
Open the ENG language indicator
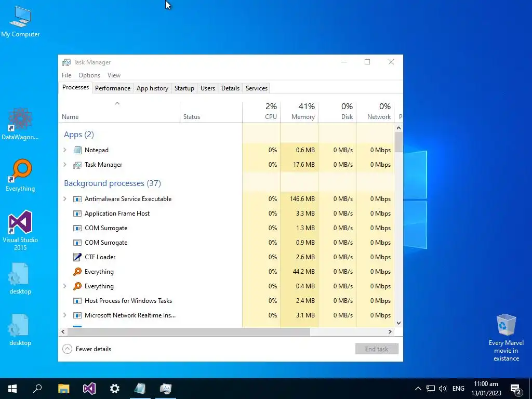(x=458, y=389)
